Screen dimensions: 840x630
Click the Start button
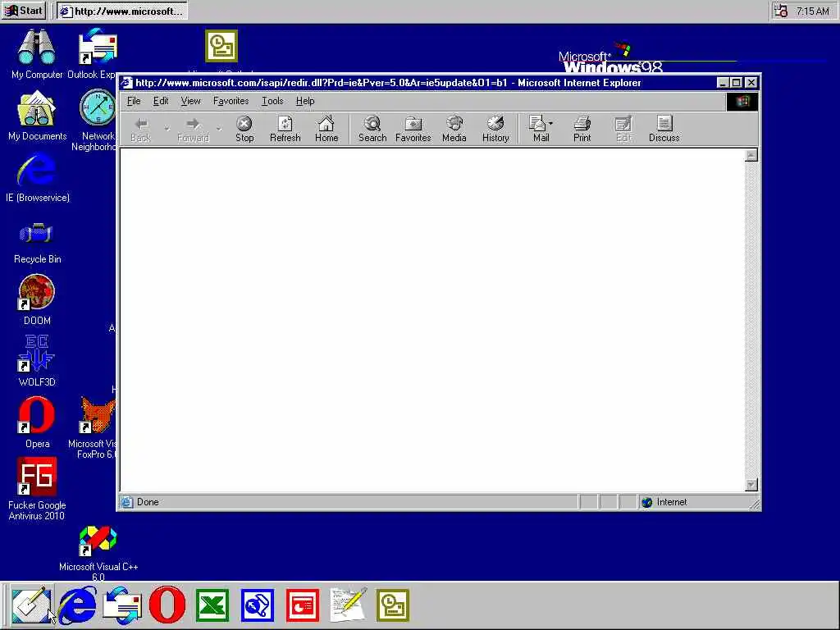[x=24, y=11]
